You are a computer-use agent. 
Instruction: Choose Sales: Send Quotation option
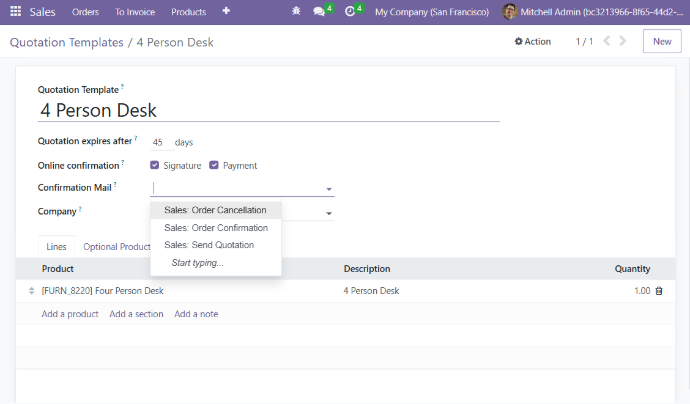208,245
